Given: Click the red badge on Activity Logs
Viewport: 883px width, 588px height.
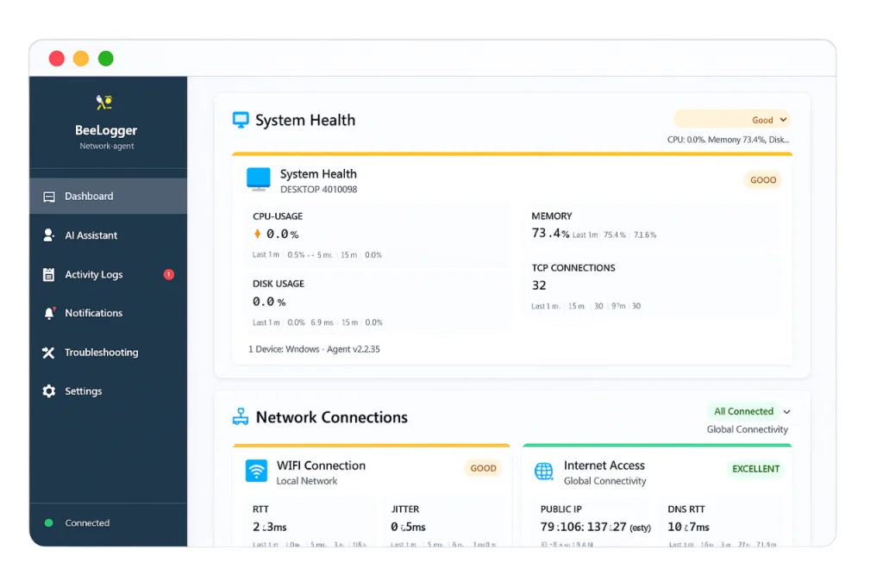Looking at the screenshot, I should [x=169, y=275].
